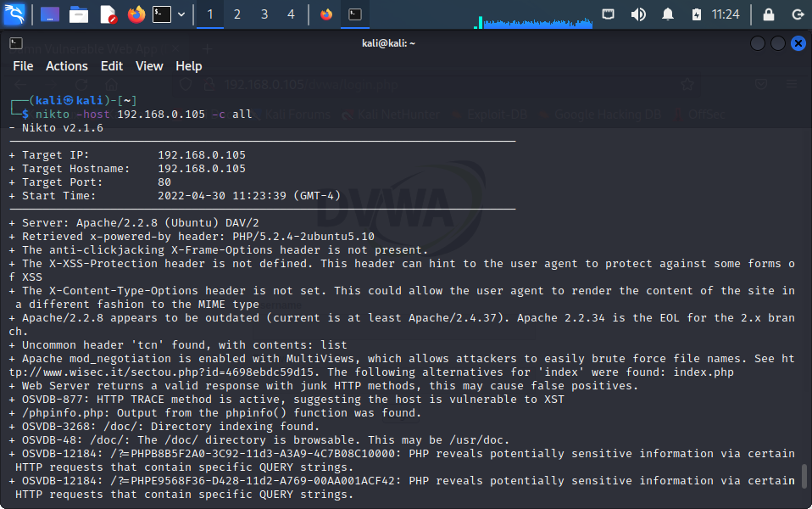Click the Start Time timestamp line
Screen dimensions: 812x509
coord(175,195)
